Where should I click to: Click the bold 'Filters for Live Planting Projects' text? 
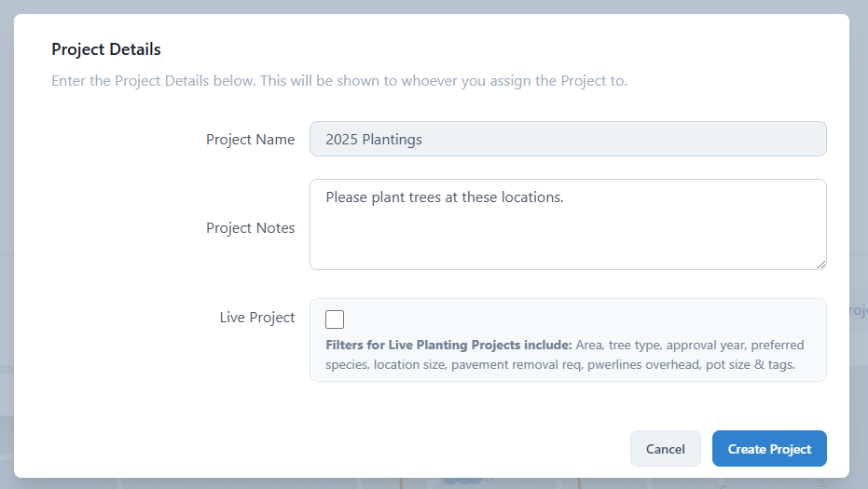448,345
